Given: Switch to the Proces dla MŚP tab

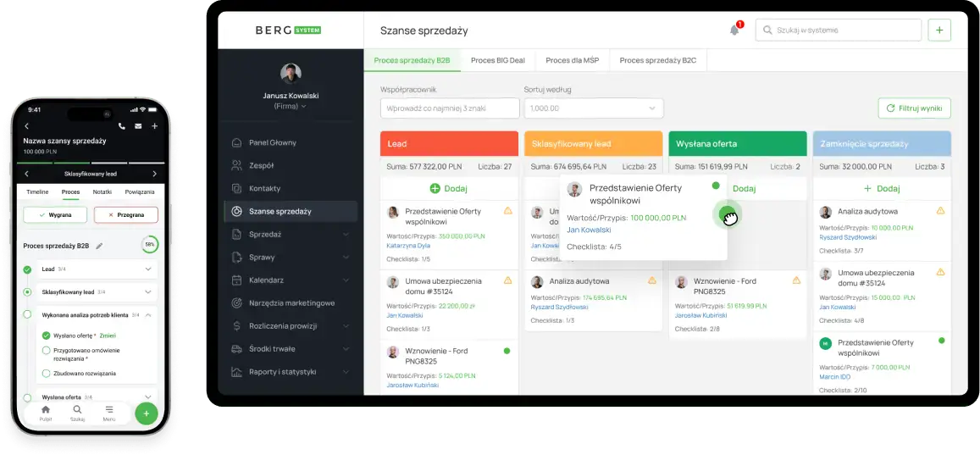Looking at the screenshot, I should [x=572, y=61].
